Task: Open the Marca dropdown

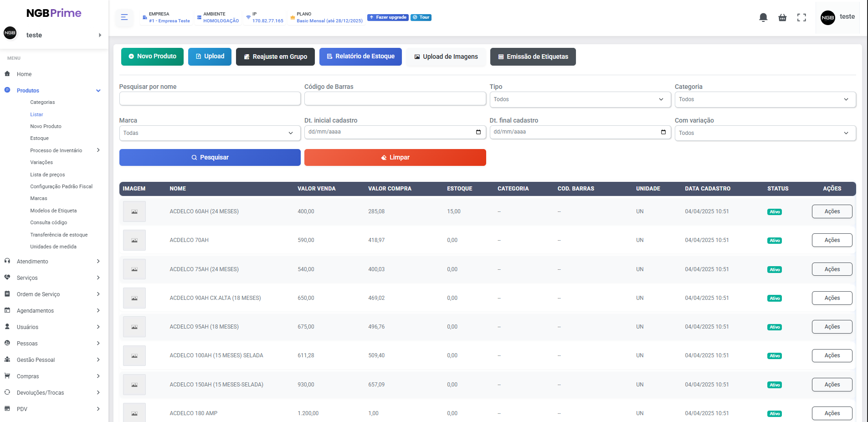Action: pos(210,133)
